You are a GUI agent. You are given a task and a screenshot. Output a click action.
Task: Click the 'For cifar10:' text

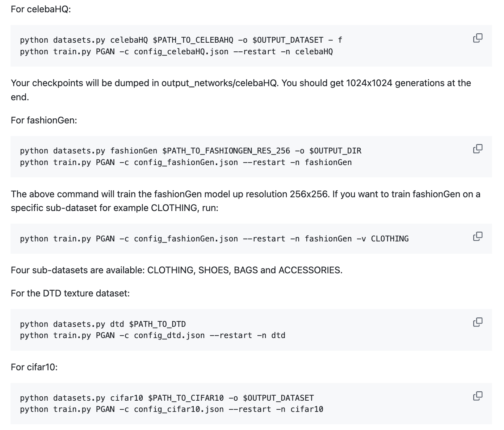tap(34, 367)
